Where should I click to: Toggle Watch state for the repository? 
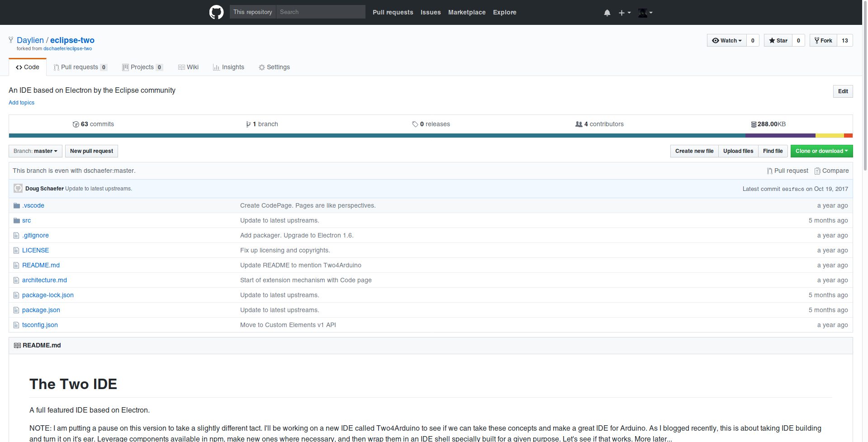726,40
